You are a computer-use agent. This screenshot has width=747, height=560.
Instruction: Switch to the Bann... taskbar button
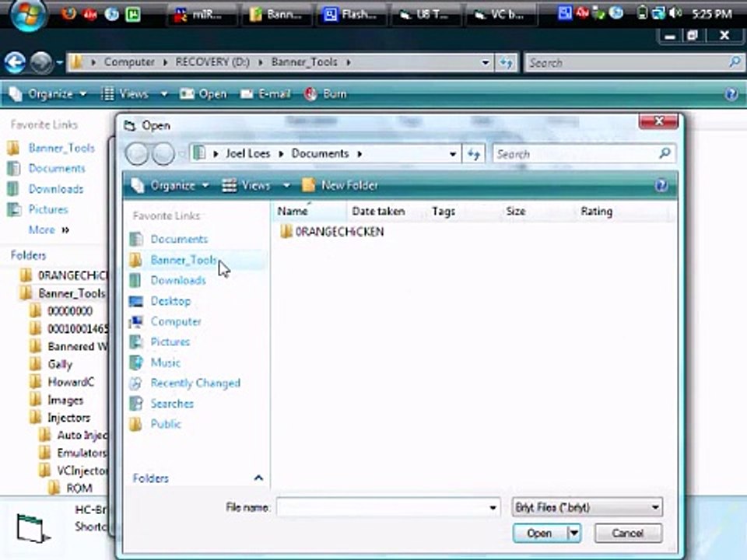277,15
